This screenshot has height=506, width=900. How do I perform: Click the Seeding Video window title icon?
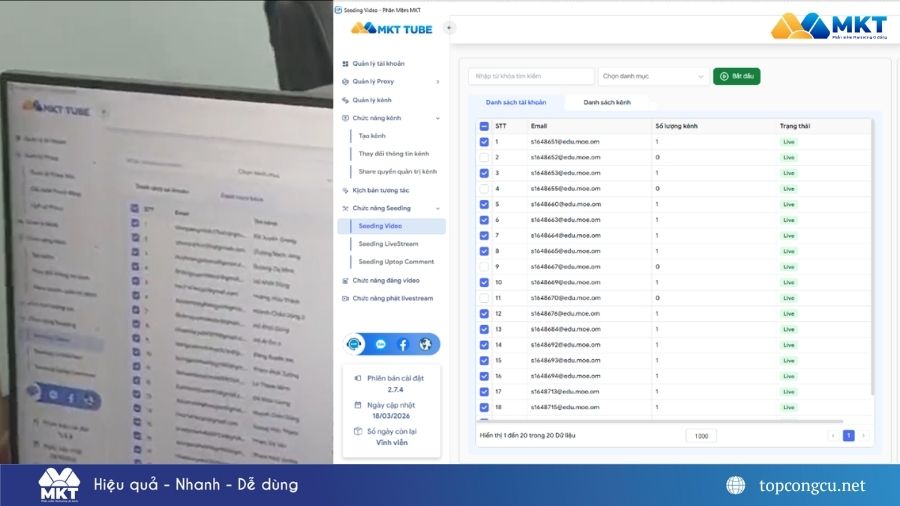click(338, 10)
